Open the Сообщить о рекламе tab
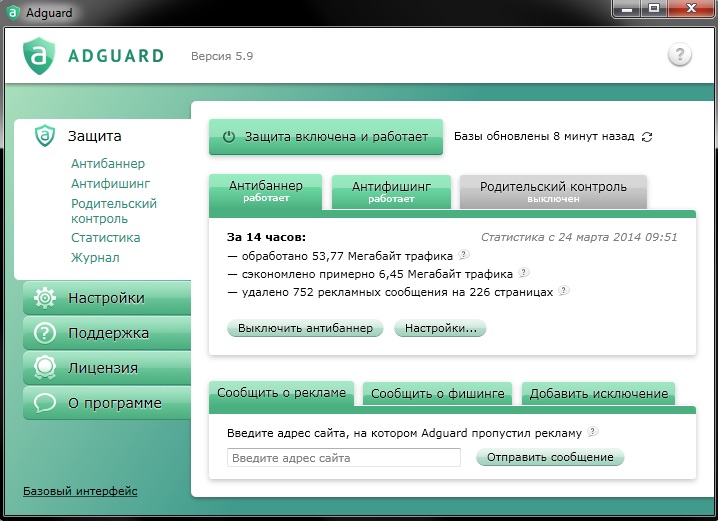The width and height of the screenshot is (718, 521). pyautogui.click(x=282, y=393)
